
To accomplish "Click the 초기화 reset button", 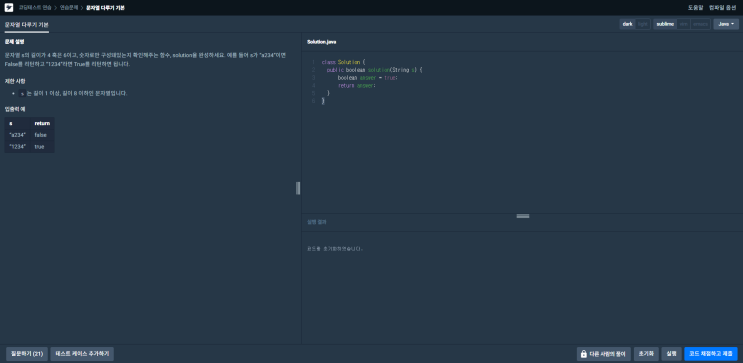I will 646,354.
